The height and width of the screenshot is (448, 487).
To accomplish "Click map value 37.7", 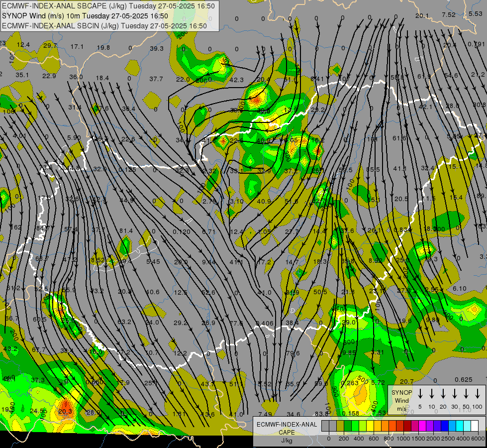I will pyautogui.click(x=156, y=79).
